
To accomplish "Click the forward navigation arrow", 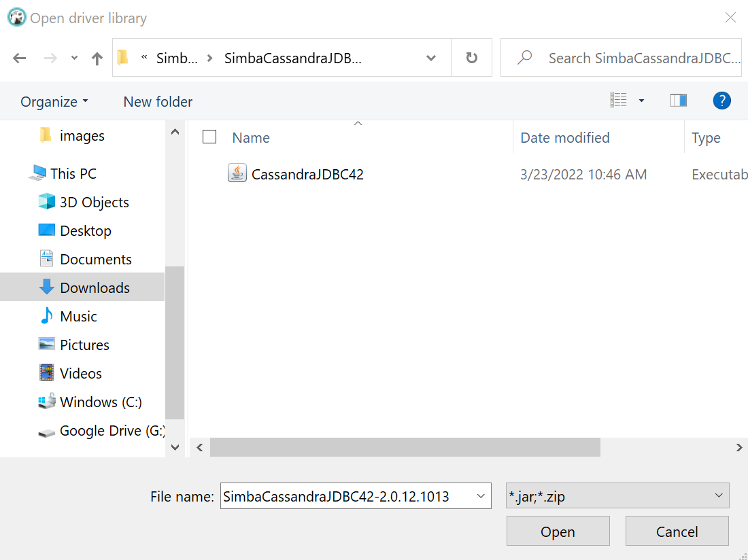I will 50,58.
